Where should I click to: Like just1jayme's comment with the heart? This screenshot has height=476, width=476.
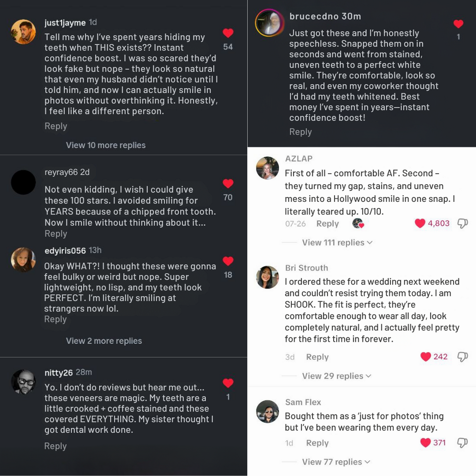pyautogui.click(x=228, y=33)
